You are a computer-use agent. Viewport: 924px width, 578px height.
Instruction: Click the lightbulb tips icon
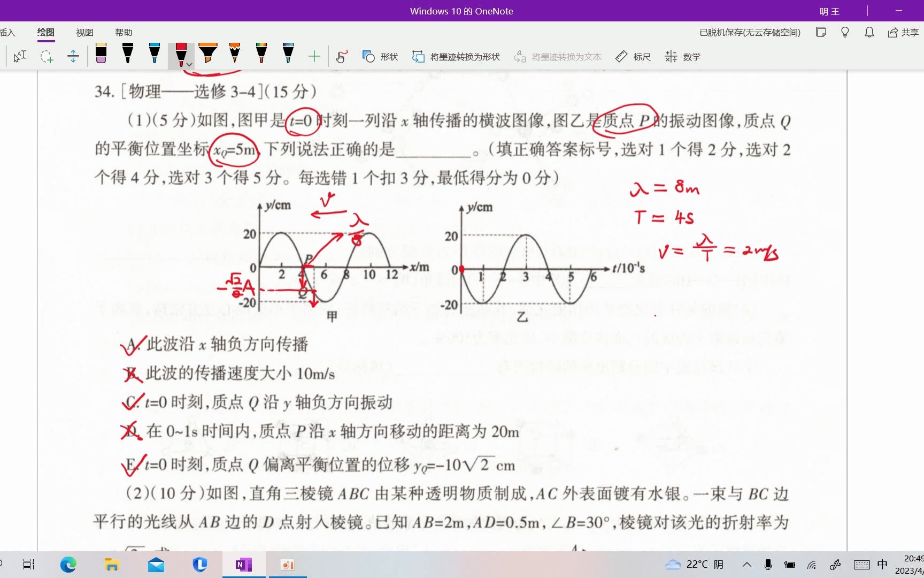pos(845,33)
